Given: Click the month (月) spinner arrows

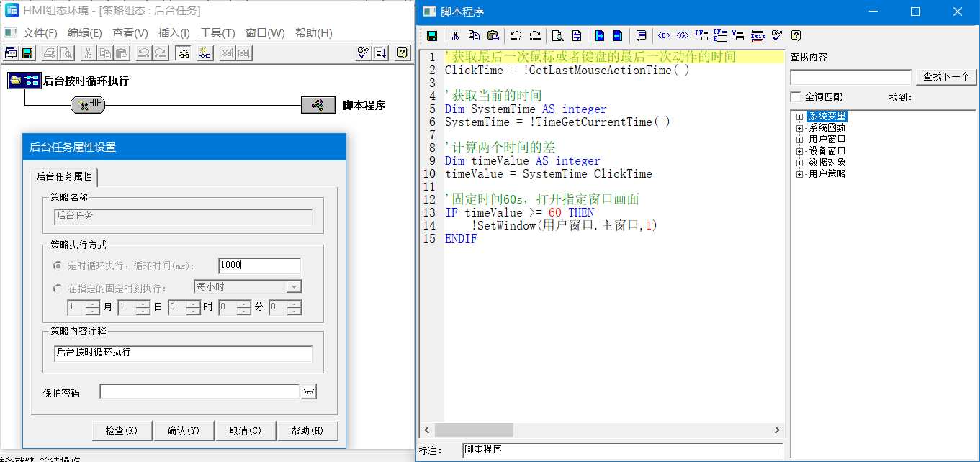Looking at the screenshot, I should pyautogui.click(x=93, y=308).
